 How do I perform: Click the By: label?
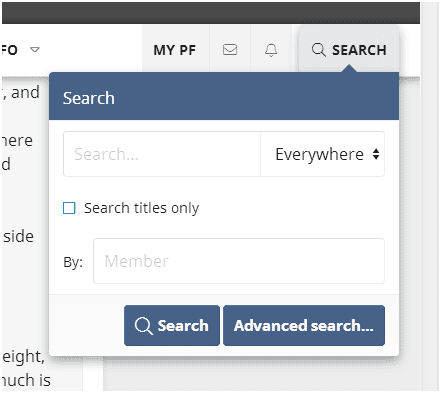point(73,262)
